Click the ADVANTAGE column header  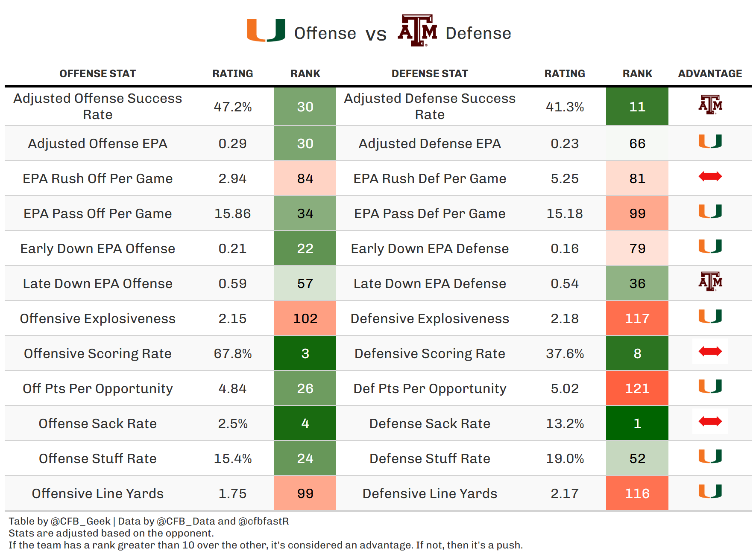(x=710, y=74)
